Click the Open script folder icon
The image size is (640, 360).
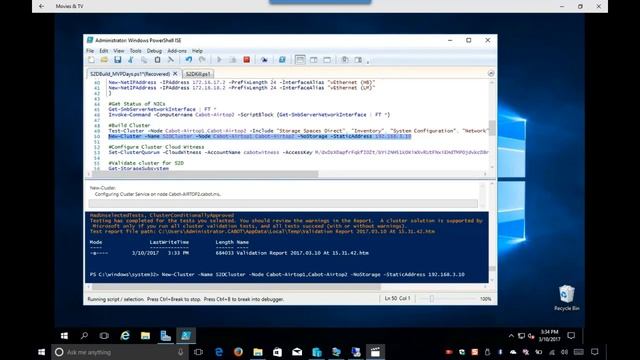[x=104, y=60]
